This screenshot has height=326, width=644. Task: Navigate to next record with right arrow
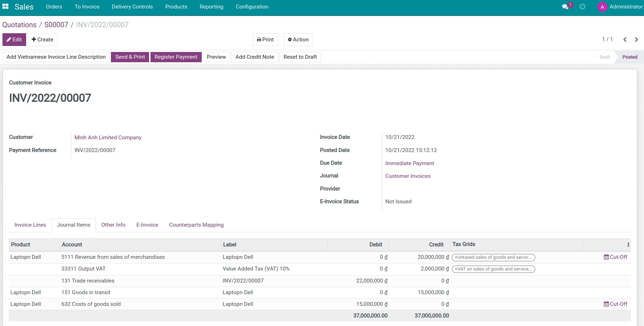[x=637, y=39]
